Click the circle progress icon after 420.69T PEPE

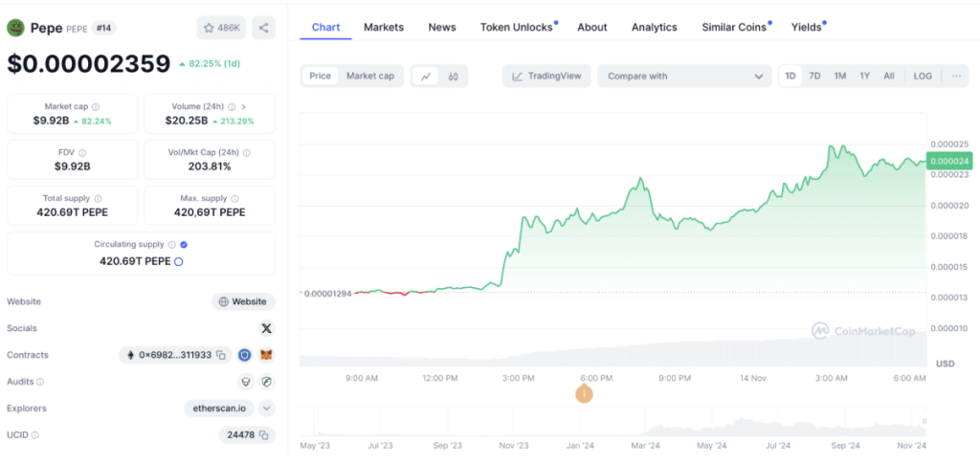(x=178, y=262)
